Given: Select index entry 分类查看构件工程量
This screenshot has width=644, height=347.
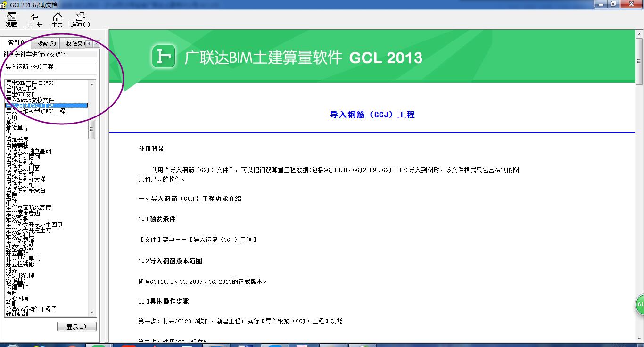Looking at the screenshot, I should 31,309.
